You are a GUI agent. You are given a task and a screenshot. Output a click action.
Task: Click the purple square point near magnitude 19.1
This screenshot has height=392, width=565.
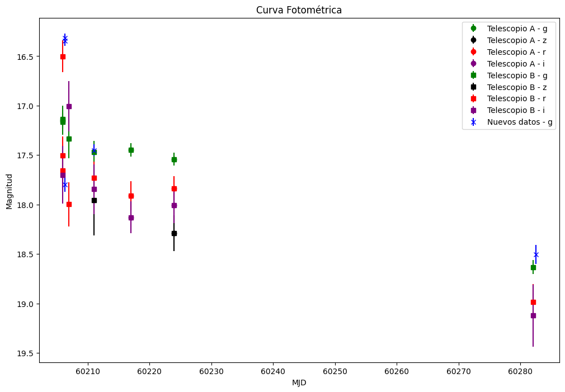533,315
